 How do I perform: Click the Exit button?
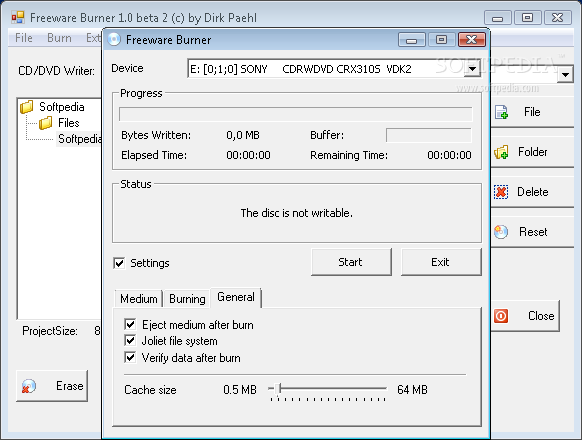coord(441,262)
